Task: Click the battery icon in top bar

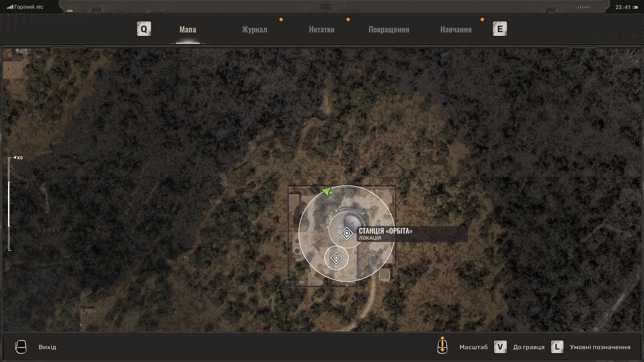Action: coord(635,7)
